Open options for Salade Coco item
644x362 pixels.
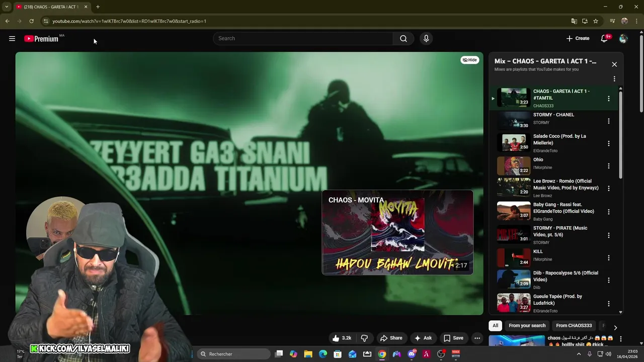point(608,143)
